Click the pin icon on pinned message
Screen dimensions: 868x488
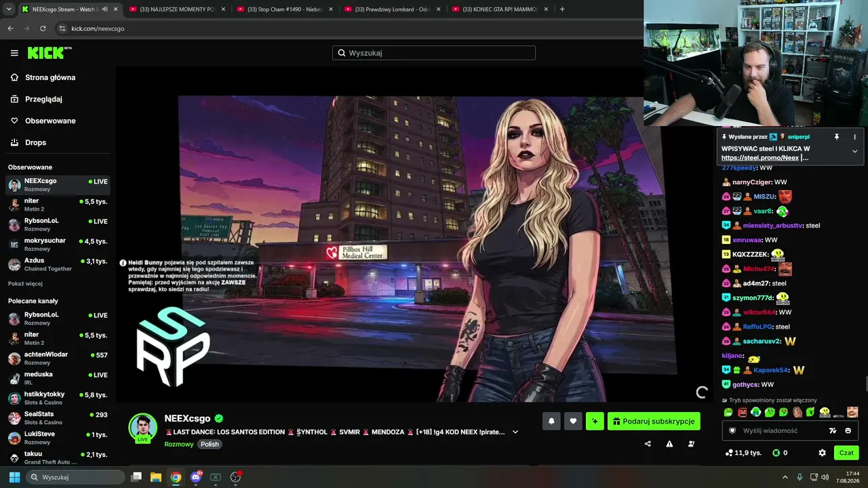(837, 137)
